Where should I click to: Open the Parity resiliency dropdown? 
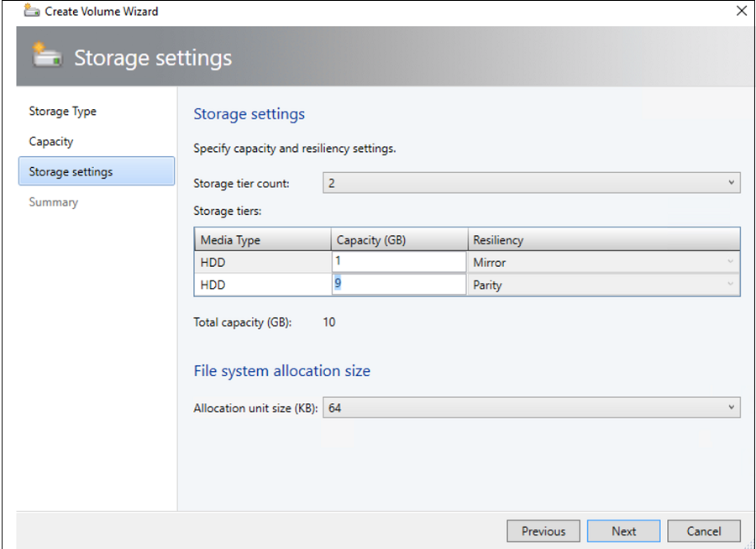pos(729,285)
